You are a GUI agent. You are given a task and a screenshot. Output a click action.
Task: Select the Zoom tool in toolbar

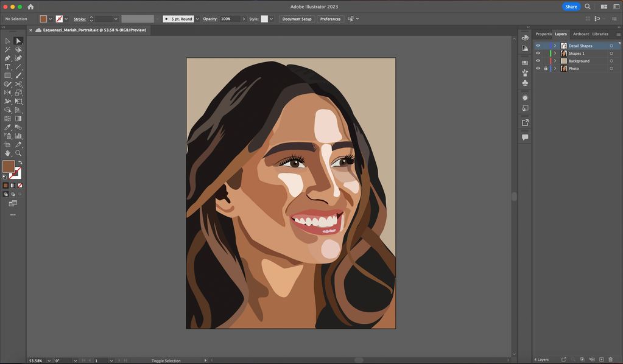point(19,153)
